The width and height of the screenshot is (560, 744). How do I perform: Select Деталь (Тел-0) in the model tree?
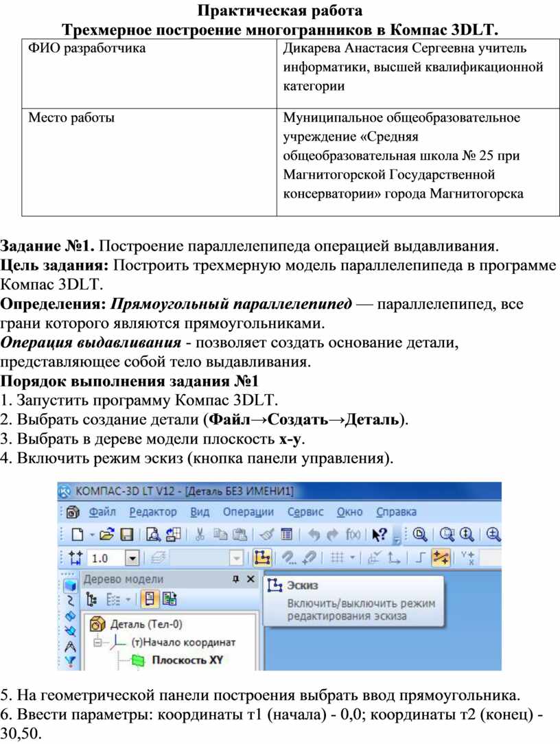point(146,624)
